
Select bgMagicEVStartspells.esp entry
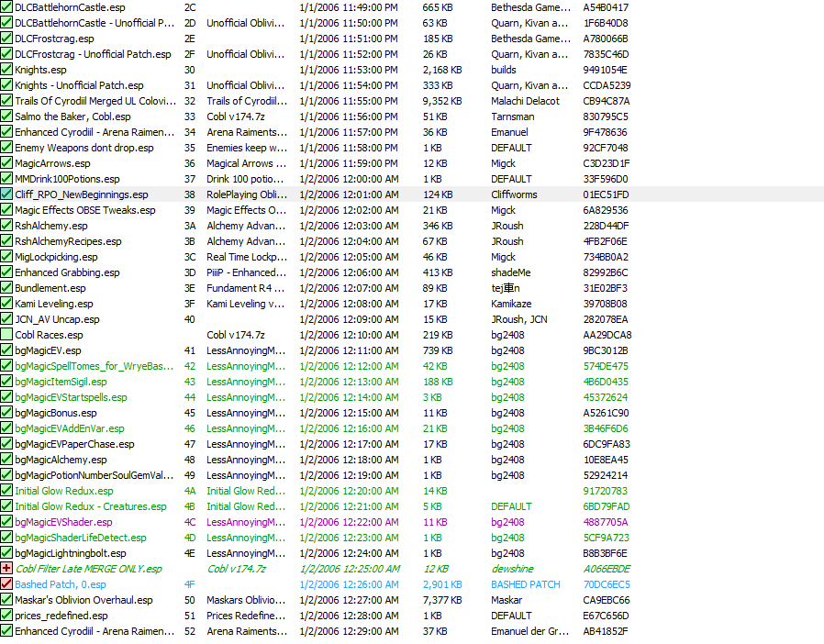click(71, 397)
